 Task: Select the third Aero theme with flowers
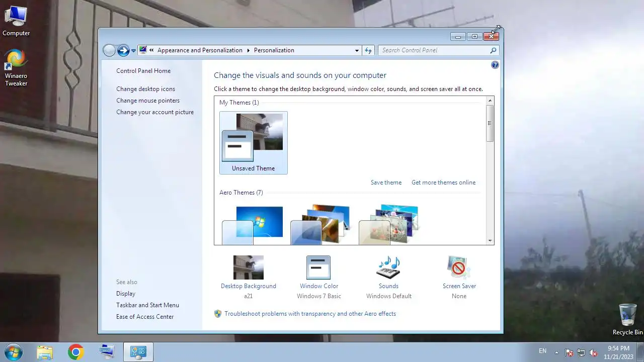pyautogui.click(x=389, y=225)
